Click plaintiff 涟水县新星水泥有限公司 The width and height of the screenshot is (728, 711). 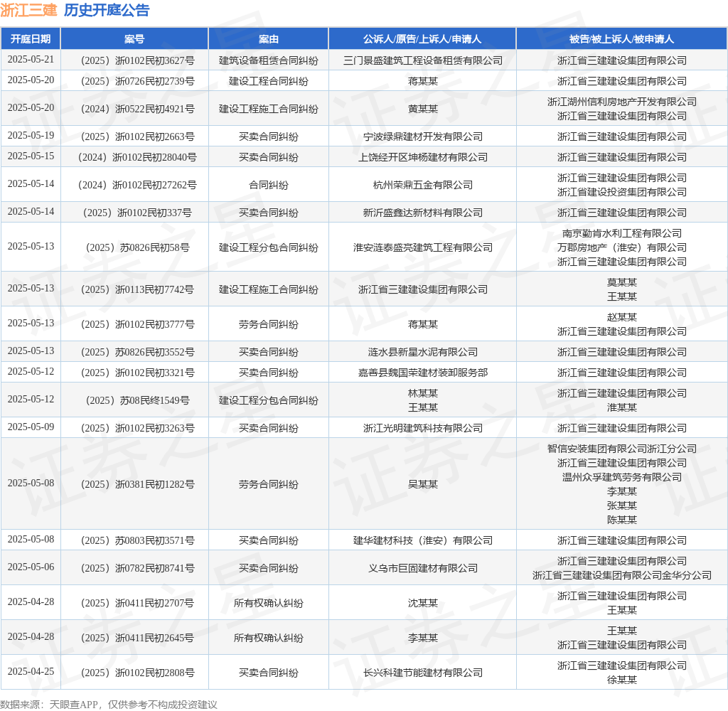[x=422, y=353]
